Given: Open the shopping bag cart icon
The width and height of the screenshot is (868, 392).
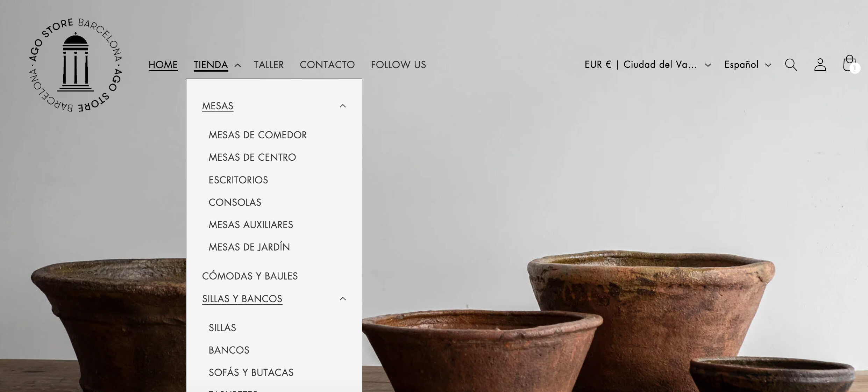Looking at the screenshot, I should (850, 64).
